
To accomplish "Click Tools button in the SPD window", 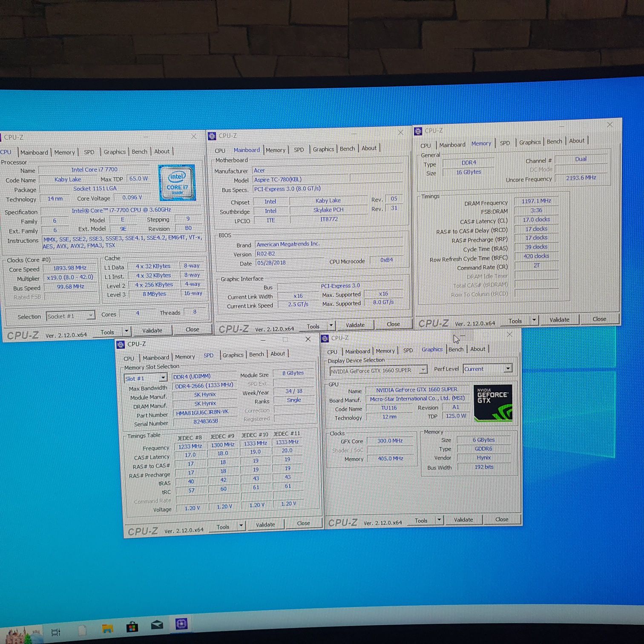I will click(223, 527).
